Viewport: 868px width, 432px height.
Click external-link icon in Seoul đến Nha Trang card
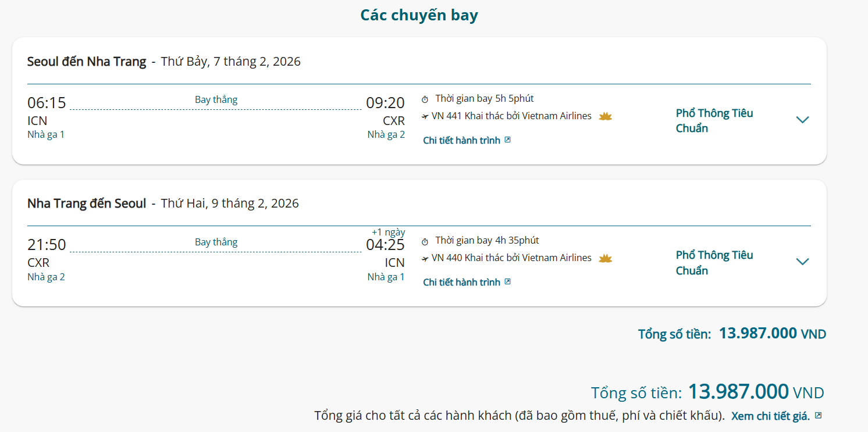tap(507, 140)
